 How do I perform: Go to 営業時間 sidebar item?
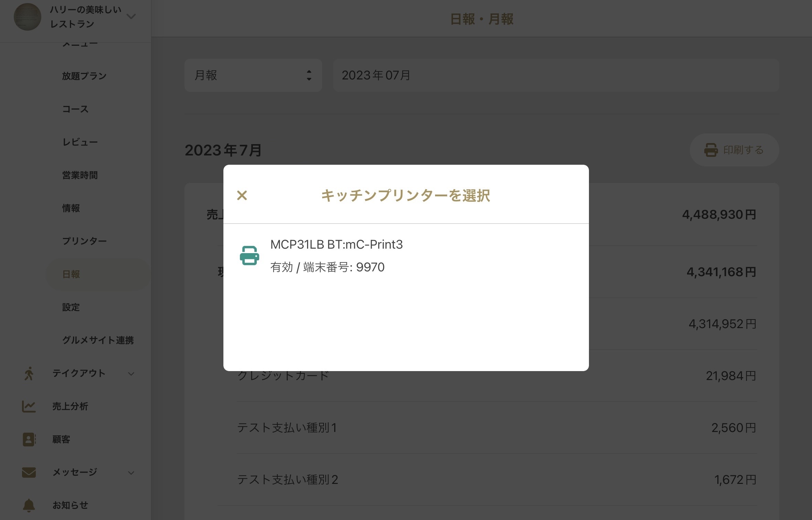click(x=80, y=175)
